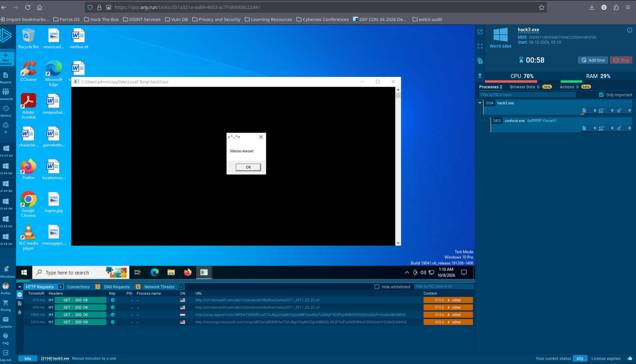This screenshot has width=636, height=364.
Task: Click the Recycle Bin desktop icon
Action: pos(28,39)
